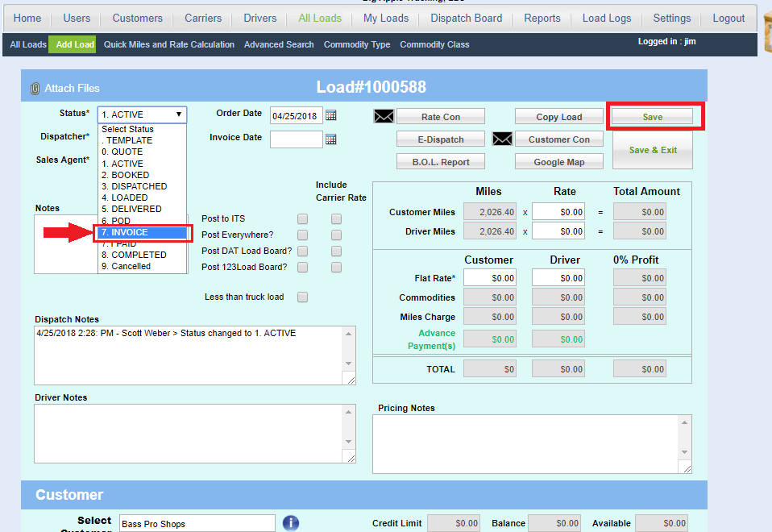The image size is (772, 532).
Task: Click the envelope icon beside Rate Con
Action: pos(384,116)
